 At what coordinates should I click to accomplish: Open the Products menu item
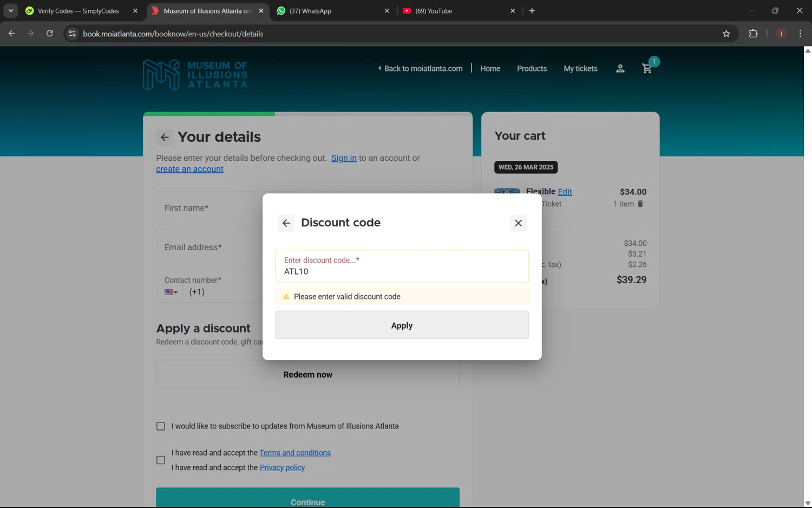coord(532,69)
